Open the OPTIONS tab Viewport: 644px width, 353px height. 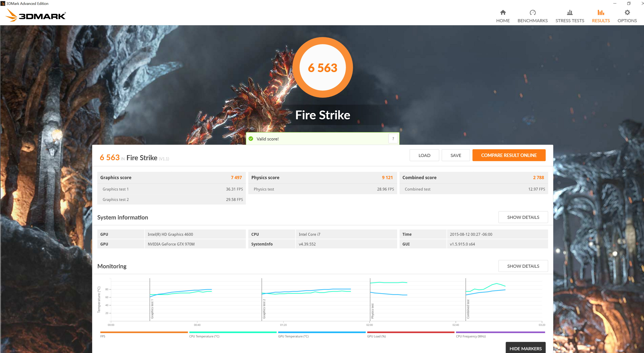[627, 16]
